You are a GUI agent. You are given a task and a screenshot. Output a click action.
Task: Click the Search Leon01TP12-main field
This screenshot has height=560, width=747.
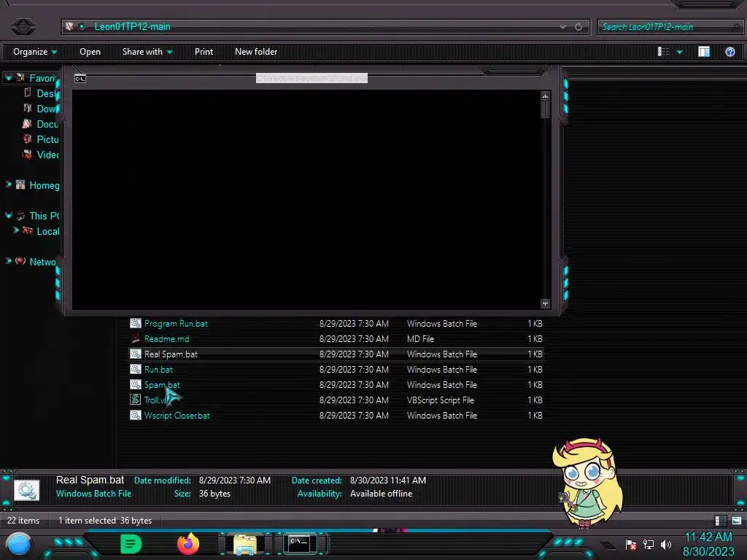point(670,27)
